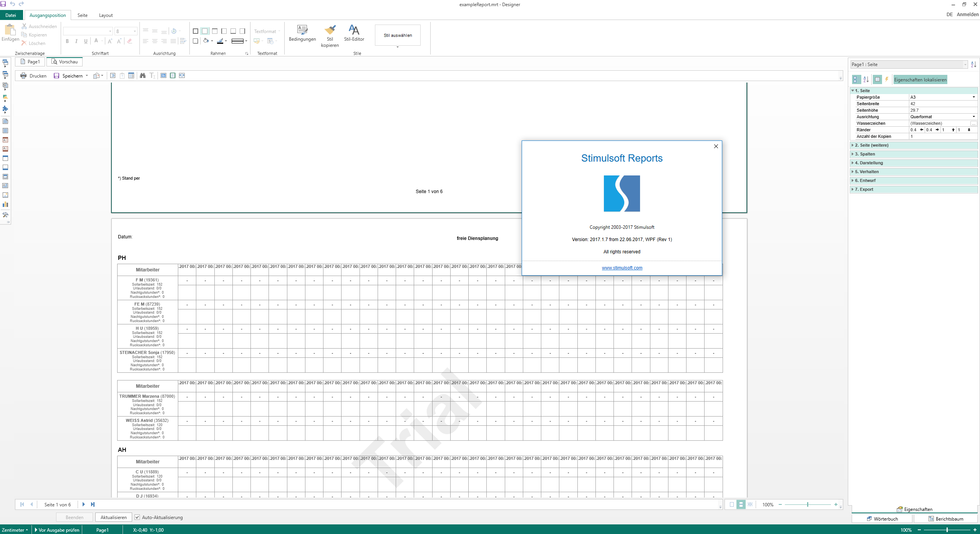Select the one-page view green icon

point(172,76)
